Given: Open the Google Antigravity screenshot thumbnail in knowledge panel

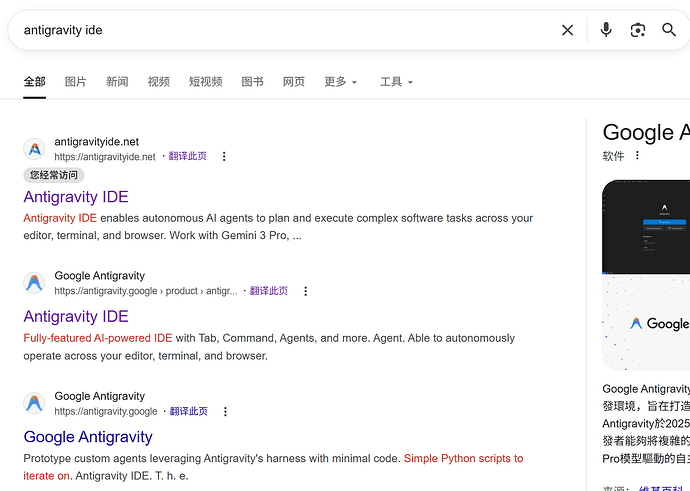Looking at the screenshot, I should pyautogui.click(x=646, y=226).
